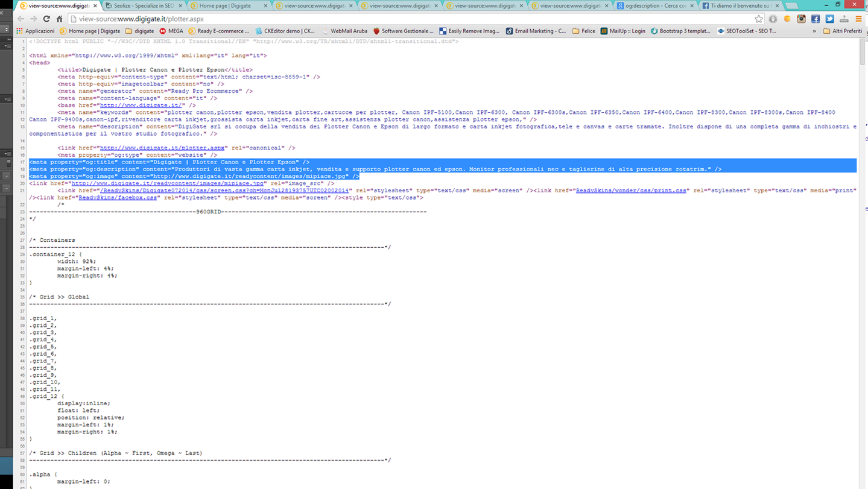The width and height of the screenshot is (868, 489).
Task: Open the Chrome hamburger menu
Action: pos(858,19)
